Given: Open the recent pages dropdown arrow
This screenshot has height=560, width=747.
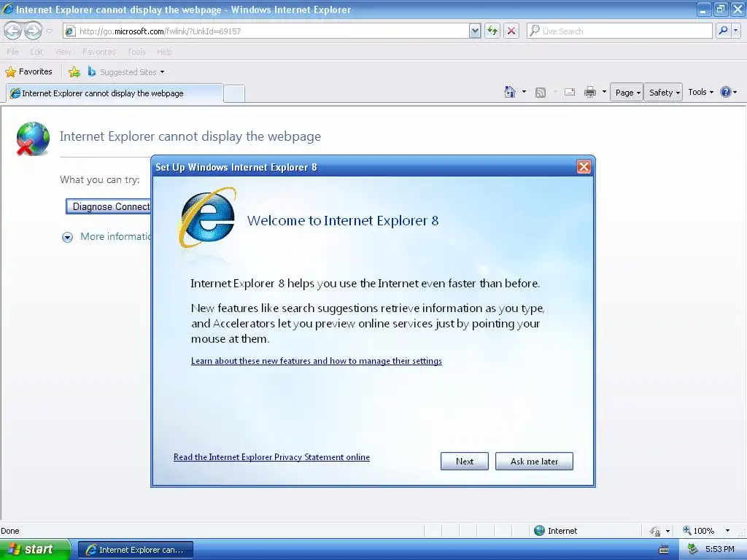Looking at the screenshot, I should 49,31.
